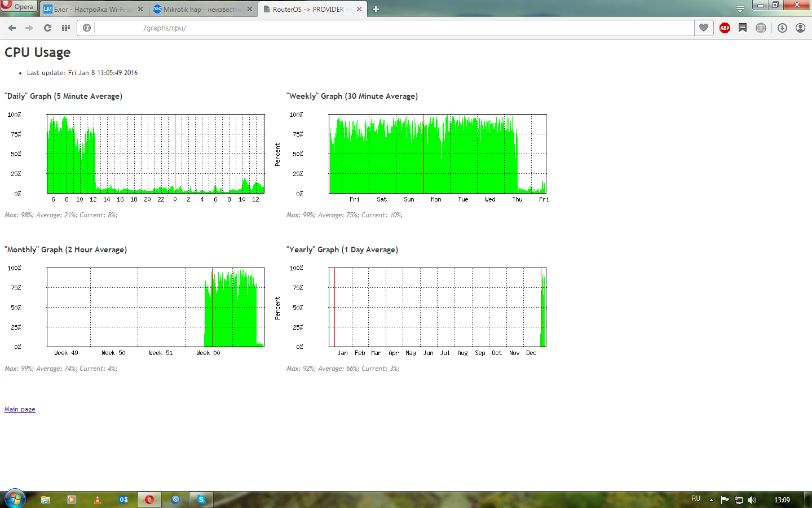Click the "Yearly" Graph (1 Day Average) title
812x508 pixels.
point(342,250)
